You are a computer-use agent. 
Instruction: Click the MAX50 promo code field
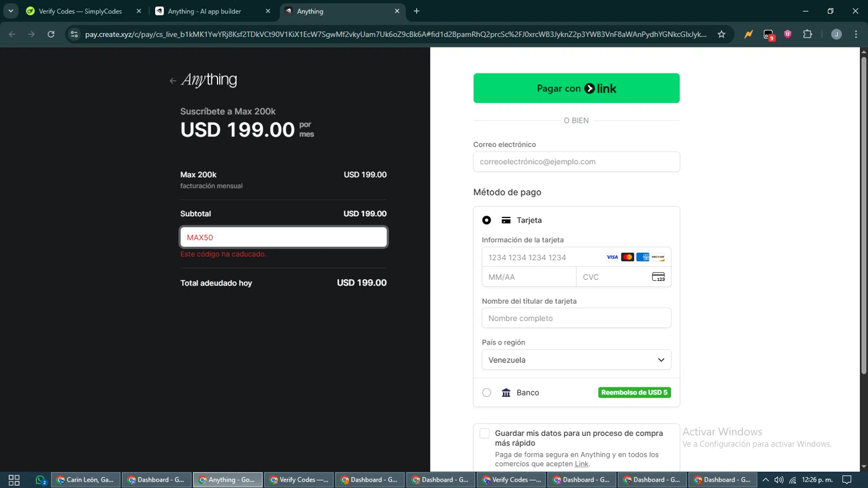pyautogui.click(x=284, y=237)
